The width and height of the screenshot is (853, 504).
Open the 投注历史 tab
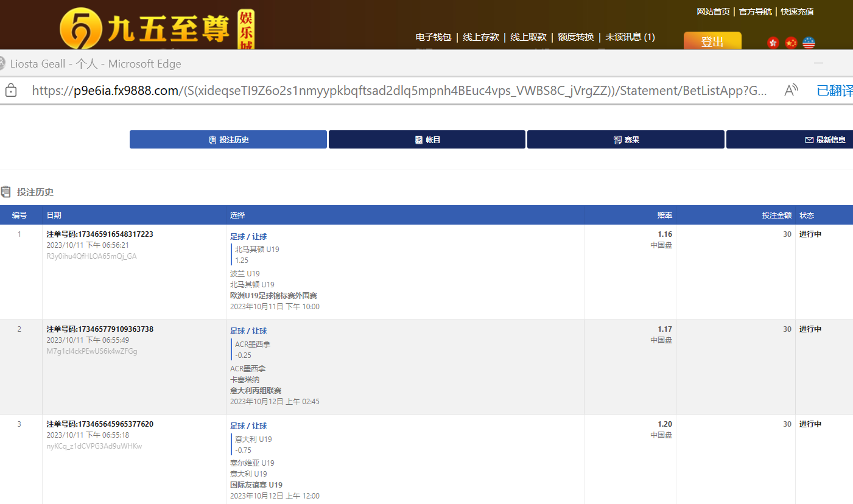pos(228,139)
